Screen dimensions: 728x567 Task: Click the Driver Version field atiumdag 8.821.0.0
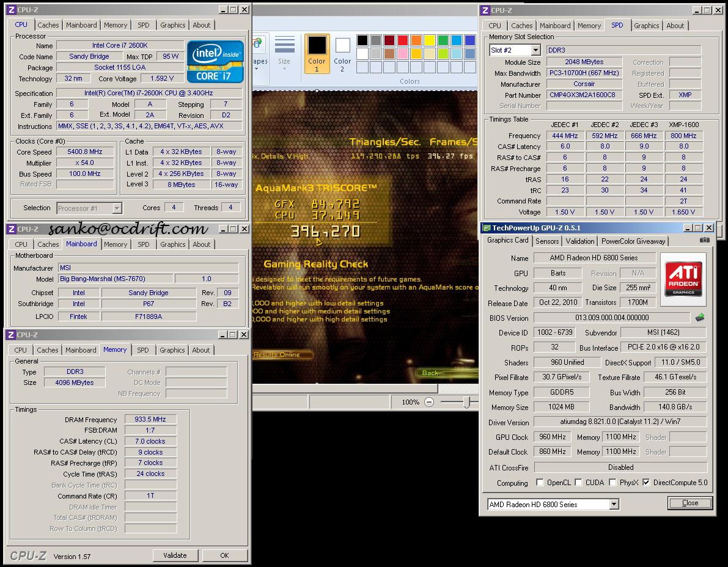pos(620,422)
